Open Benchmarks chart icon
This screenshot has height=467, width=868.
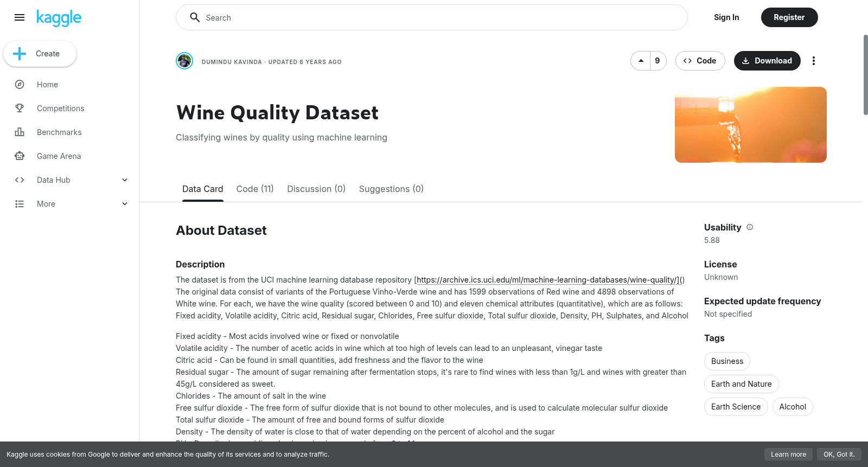click(x=20, y=132)
